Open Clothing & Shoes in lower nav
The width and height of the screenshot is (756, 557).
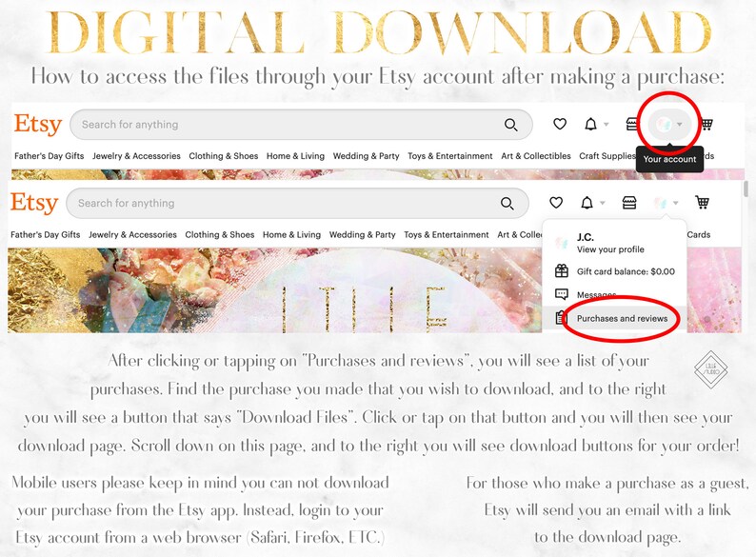[219, 235]
